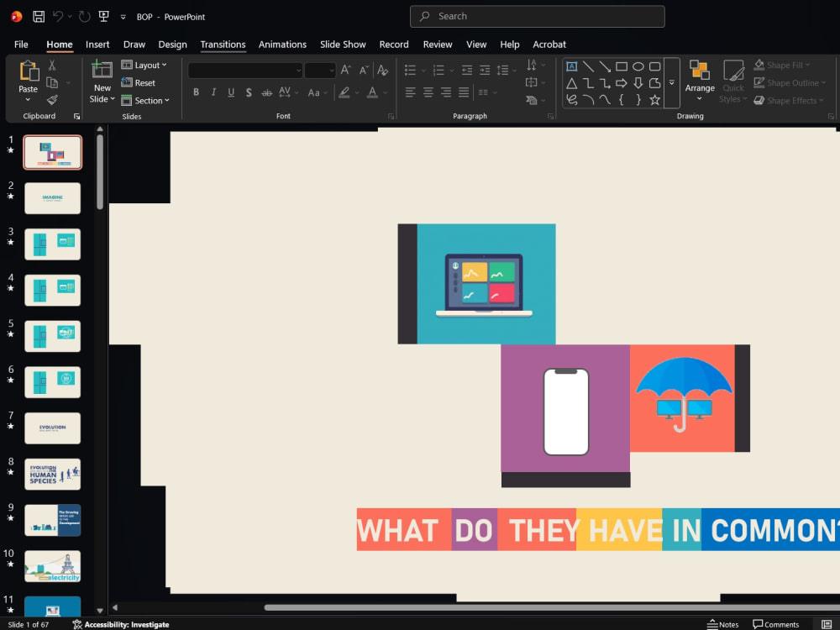Toggle Italic formatting
Viewport: 840px width, 630px height.
213,92
